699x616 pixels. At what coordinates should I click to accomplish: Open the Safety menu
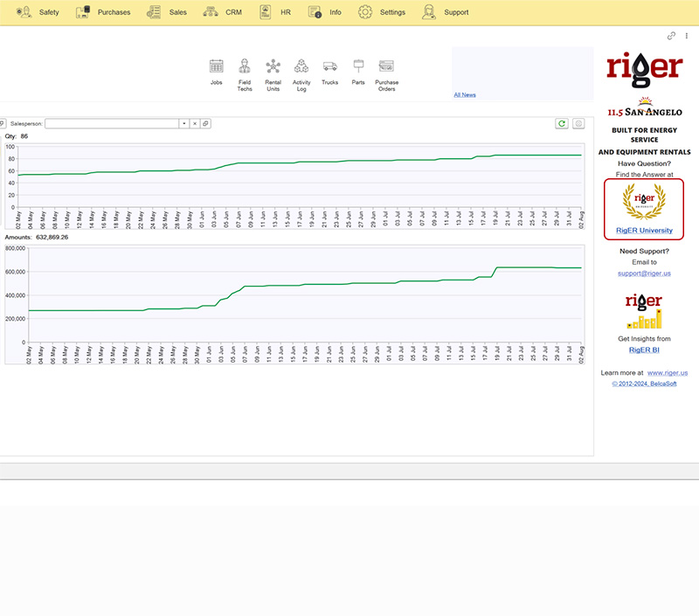pos(38,12)
